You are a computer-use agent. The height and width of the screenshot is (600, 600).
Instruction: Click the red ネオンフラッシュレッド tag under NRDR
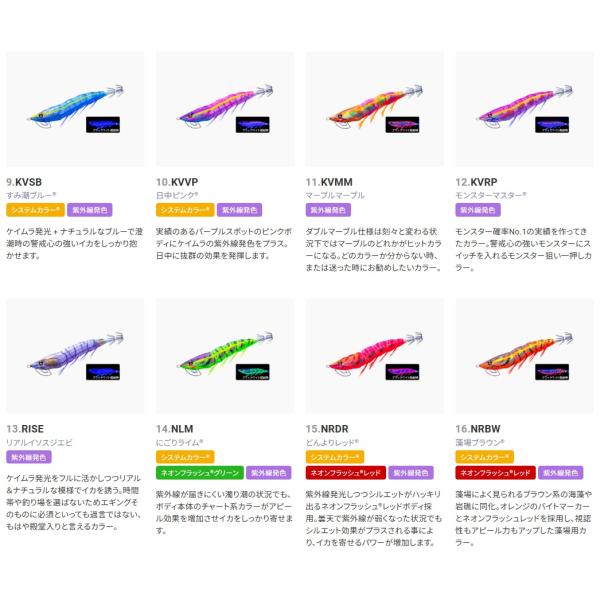[x=346, y=473]
